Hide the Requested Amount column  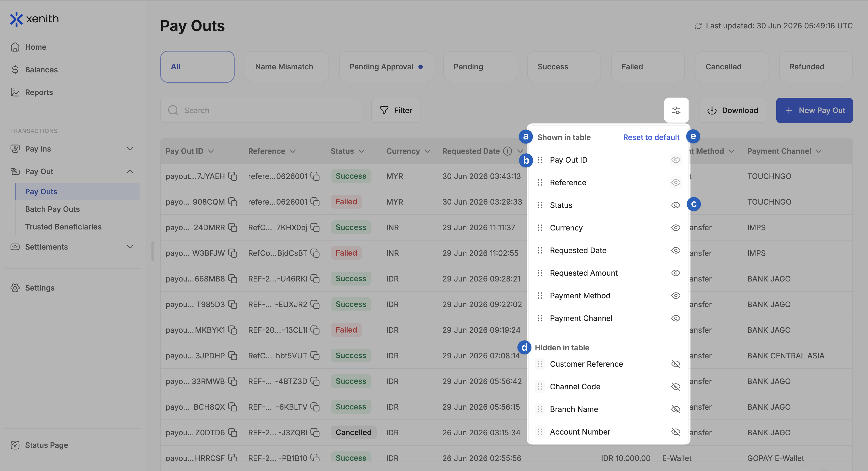(x=676, y=273)
